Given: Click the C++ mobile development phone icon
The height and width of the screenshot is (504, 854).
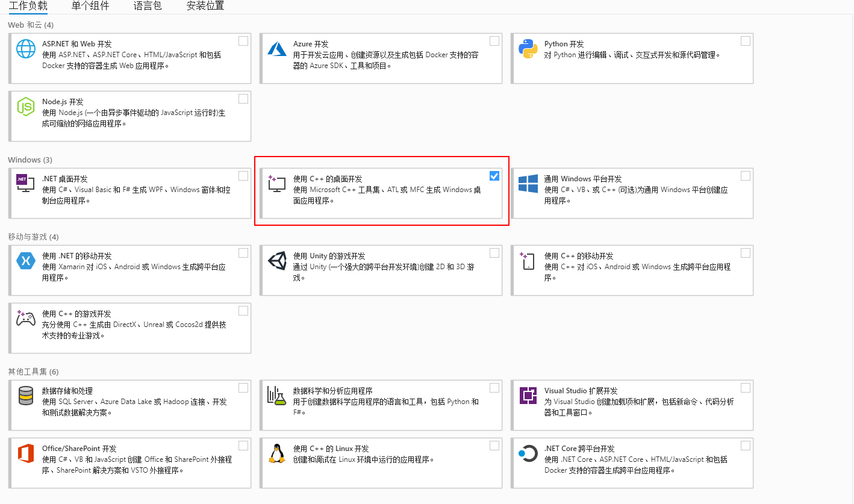Looking at the screenshot, I should tap(528, 261).
